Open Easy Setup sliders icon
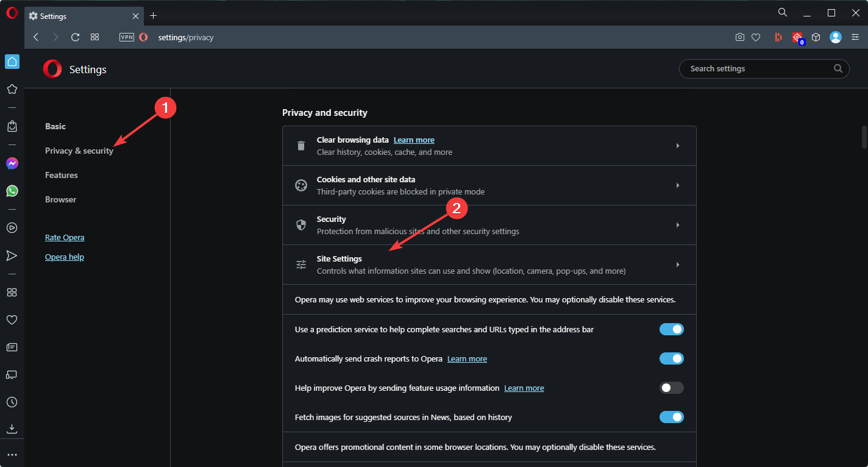The height and width of the screenshot is (467, 868). coord(855,37)
